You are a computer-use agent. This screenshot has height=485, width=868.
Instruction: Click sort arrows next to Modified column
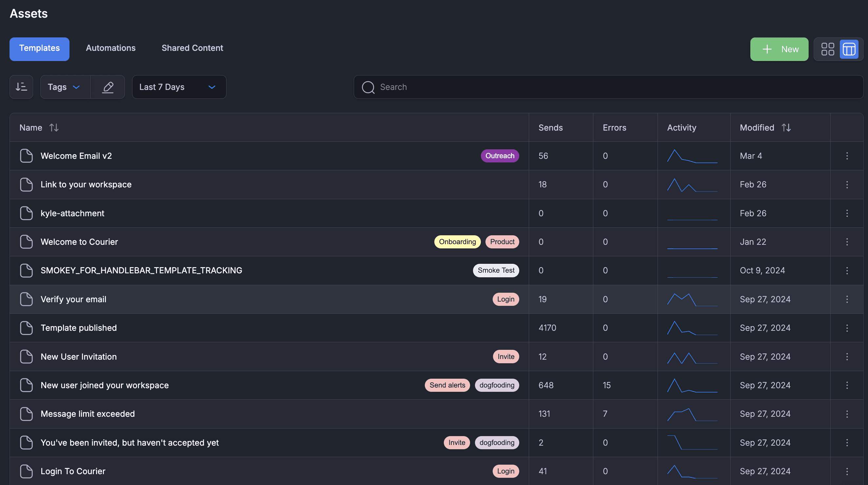click(786, 128)
